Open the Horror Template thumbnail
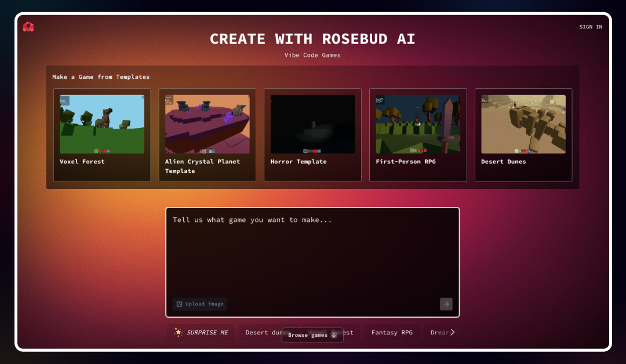This screenshot has height=364, width=626. pyautogui.click(x=312, y=124)
